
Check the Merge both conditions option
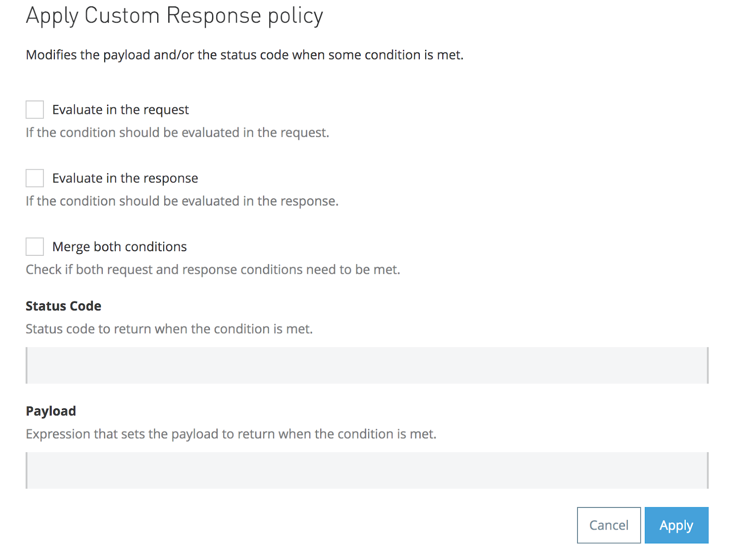click(34, 247)
